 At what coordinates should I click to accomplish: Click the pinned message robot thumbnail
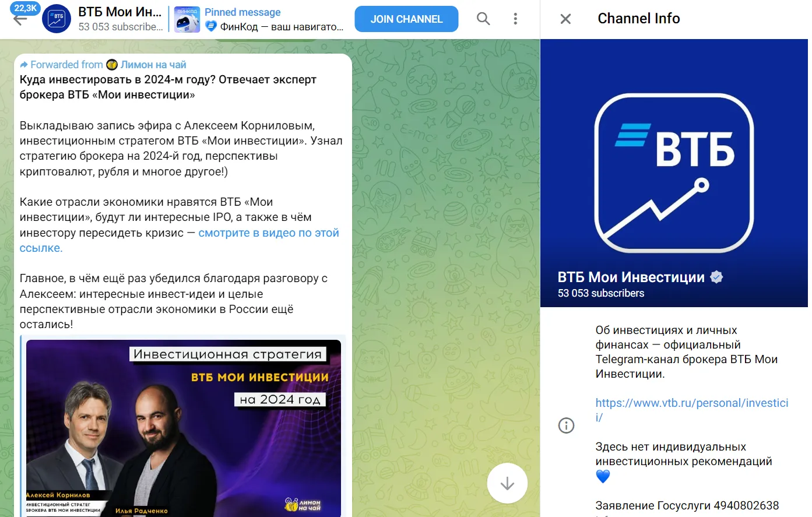[188, 19]
